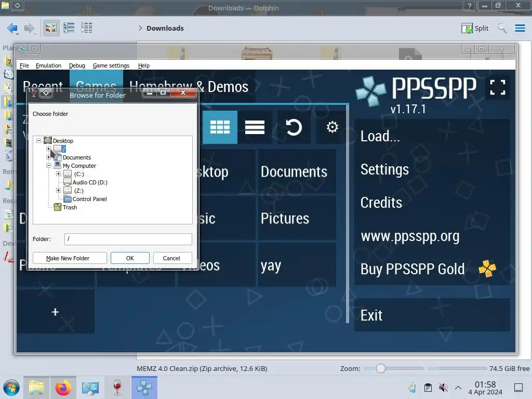Select Documents in the folder tree
Image resolution: width=532 pixels, height=399 pixels.
tap(77, 157)
